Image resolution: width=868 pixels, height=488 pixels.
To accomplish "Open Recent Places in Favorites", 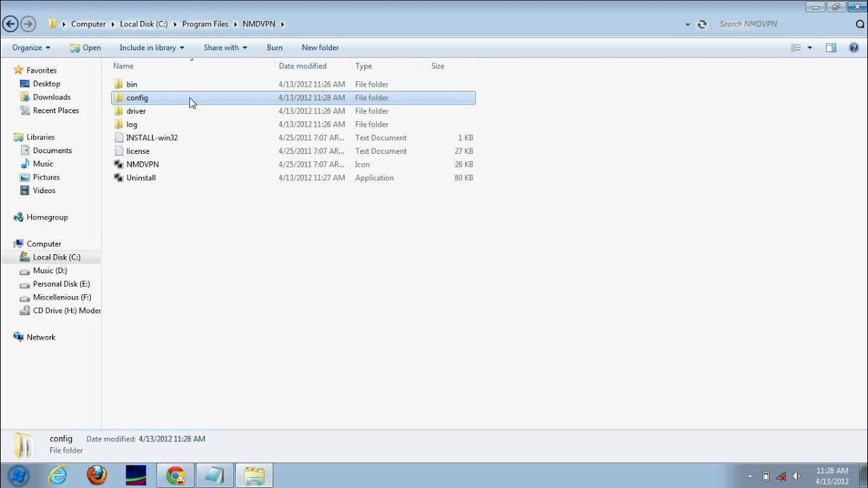I will pos(56,110).
